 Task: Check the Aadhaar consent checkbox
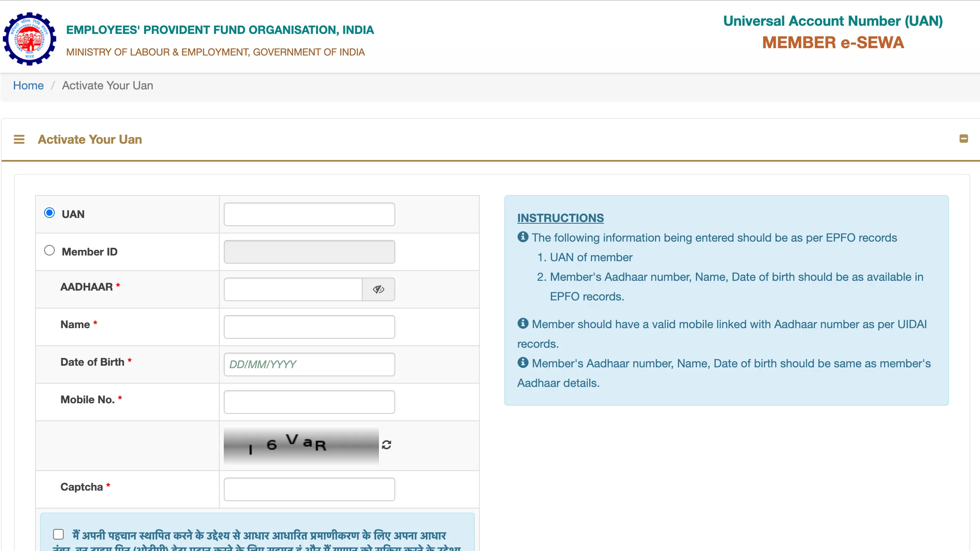click(x=58, y=534)
